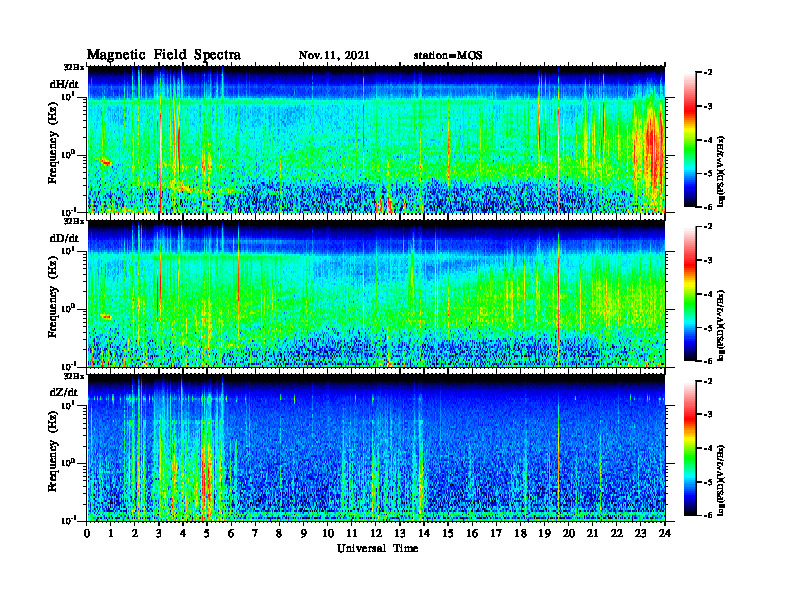792x612 pixels.
Task: Click the dZ/dt color scale bar
Action: coord(690,448)
